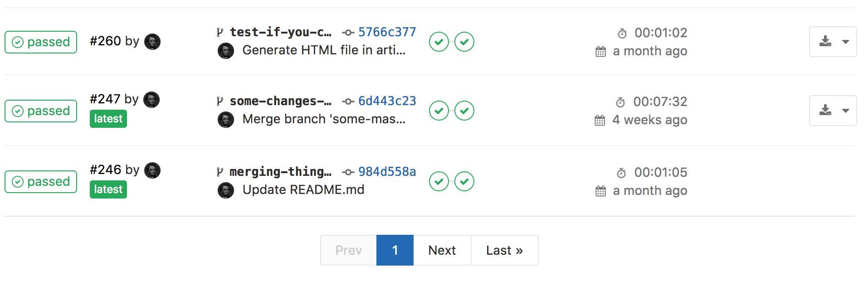868x281 pixels.
Task: Open artifacts download dropdown for pipeline #247
Action: point(833,111)
